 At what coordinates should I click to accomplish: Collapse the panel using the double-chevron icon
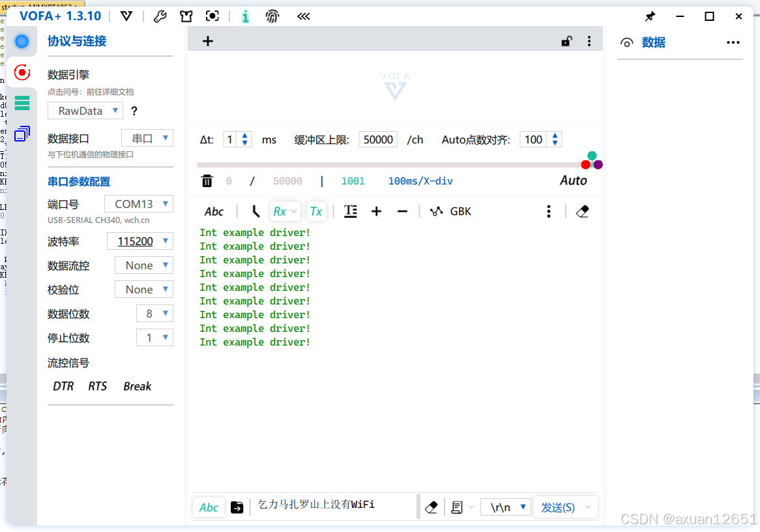(x=303, y=16)
